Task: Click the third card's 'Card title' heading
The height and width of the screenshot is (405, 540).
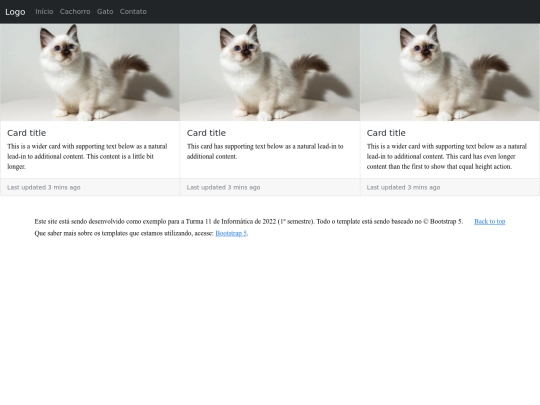Action: point(386,133)
